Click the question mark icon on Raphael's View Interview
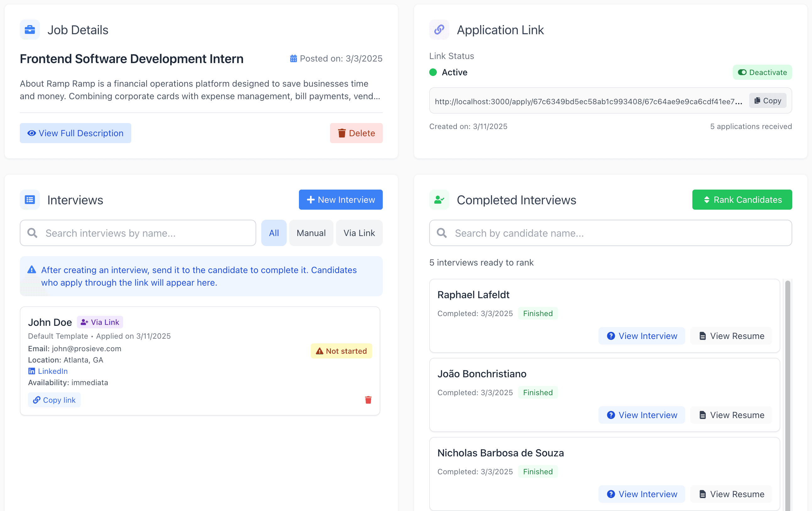This screenshot has height=511, width=812. tap(611, 336)
